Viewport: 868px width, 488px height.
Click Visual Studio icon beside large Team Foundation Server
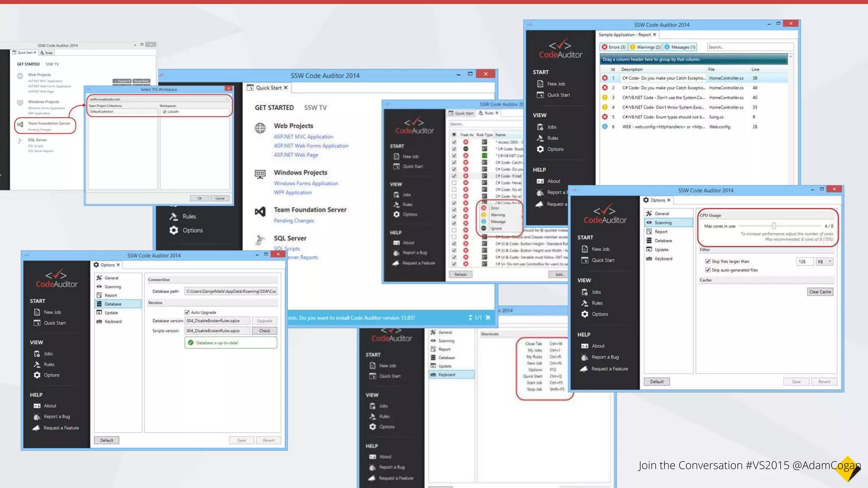point(260,211)
